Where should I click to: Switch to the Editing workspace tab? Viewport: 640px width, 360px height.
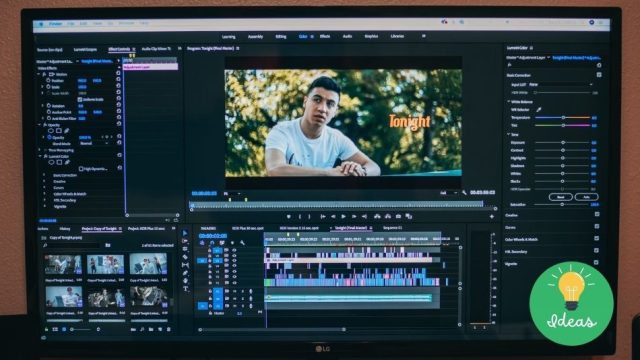click(281, 36)
